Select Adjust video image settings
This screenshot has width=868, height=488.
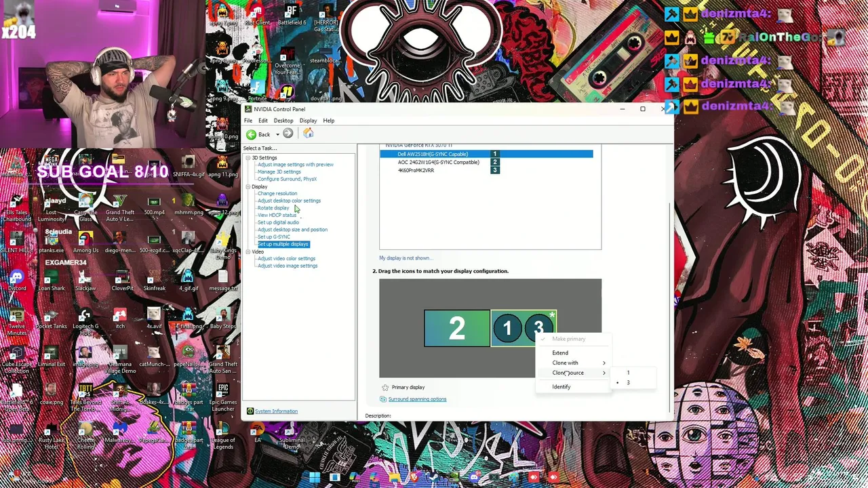(x=288, y=266)
